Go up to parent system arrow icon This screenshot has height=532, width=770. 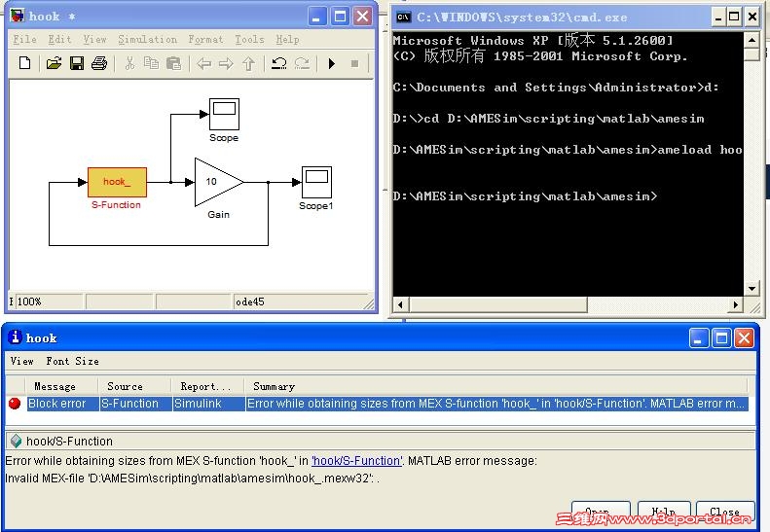pyautogui.click(x=248, y=63)
